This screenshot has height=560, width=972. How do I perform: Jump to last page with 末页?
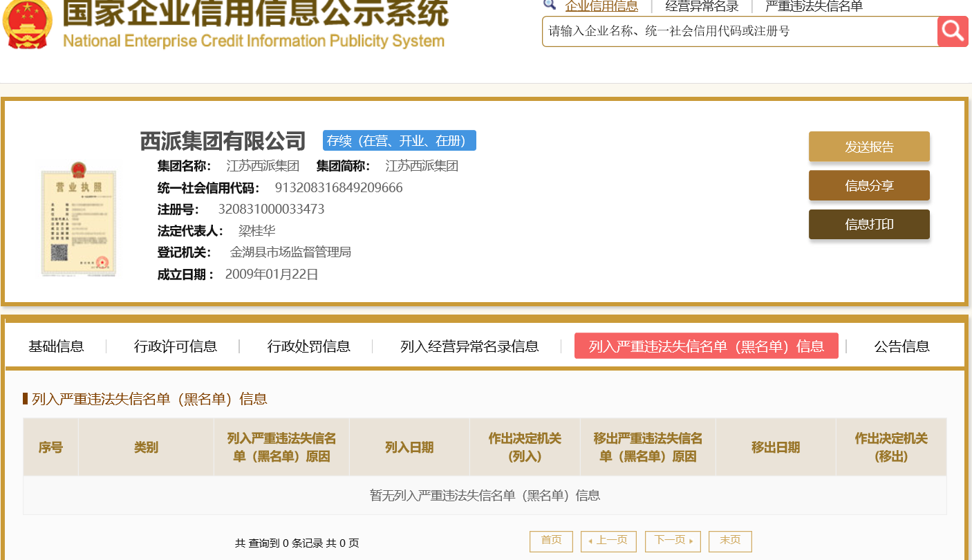[730, 541]
